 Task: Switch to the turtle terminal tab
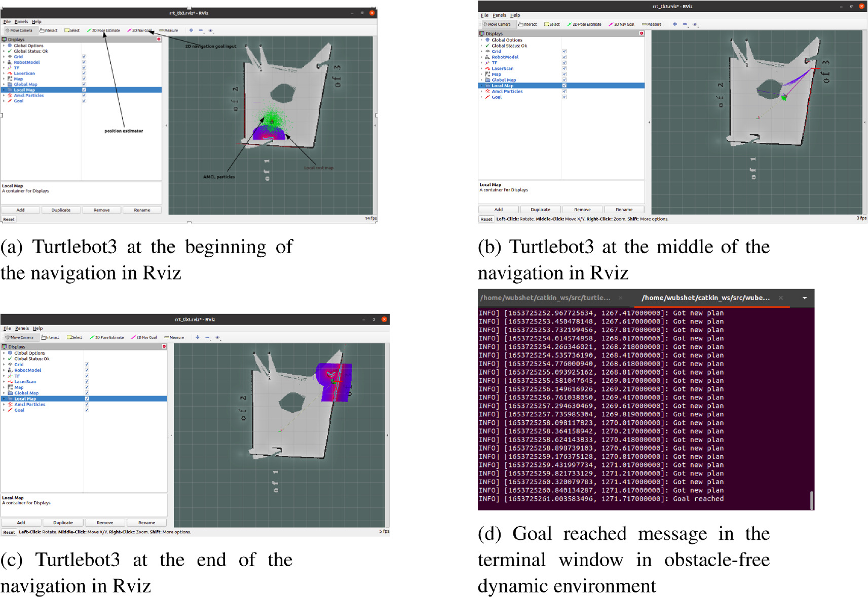(x=545, y=298)
